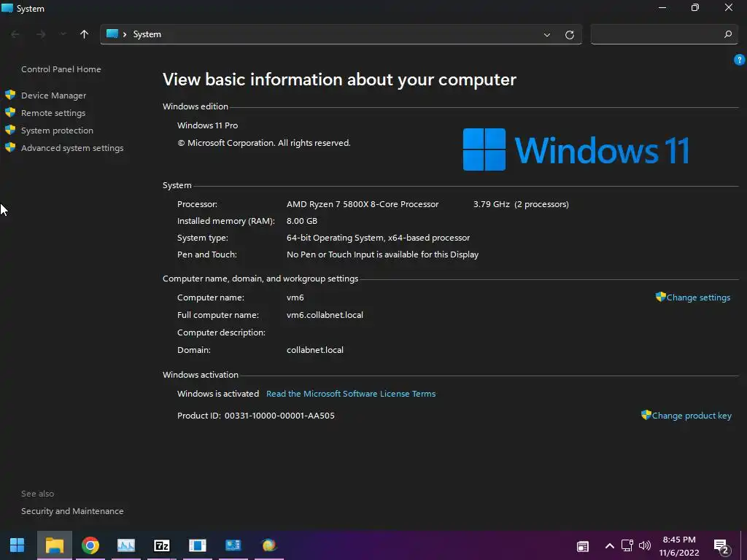Open the Control Panel taskbar icon
This screenshot has width=747, height=560.
233,545
